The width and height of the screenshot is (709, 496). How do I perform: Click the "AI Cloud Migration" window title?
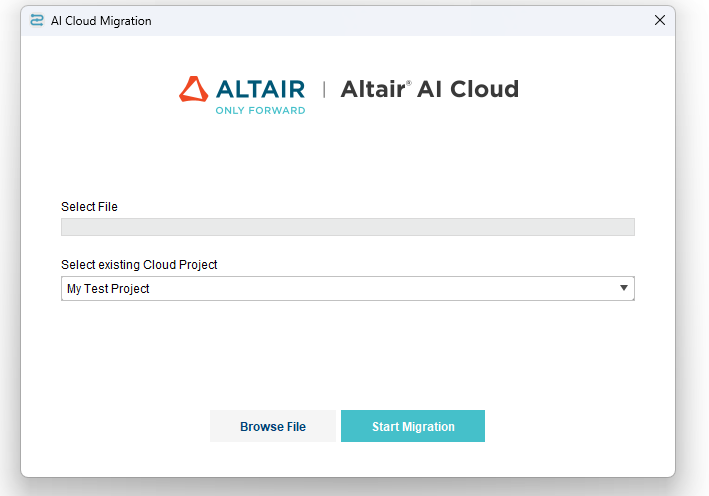(101, 21)
